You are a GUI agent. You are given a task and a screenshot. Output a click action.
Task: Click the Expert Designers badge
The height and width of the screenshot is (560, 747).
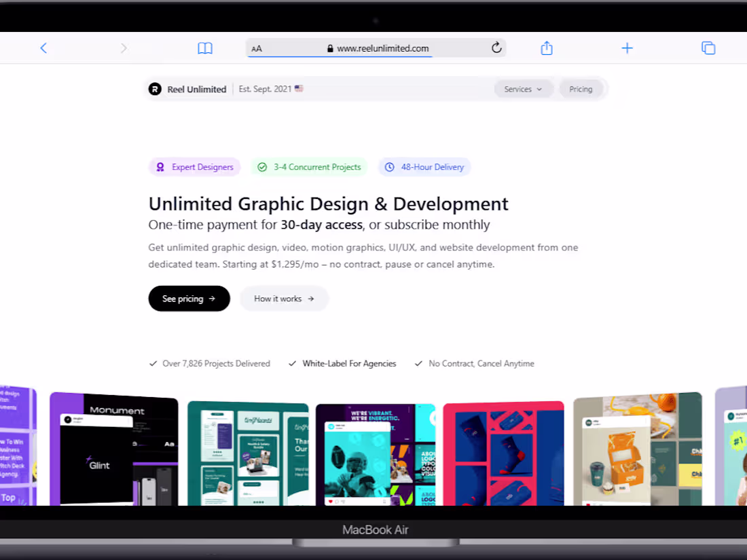(x=194, y=166)
